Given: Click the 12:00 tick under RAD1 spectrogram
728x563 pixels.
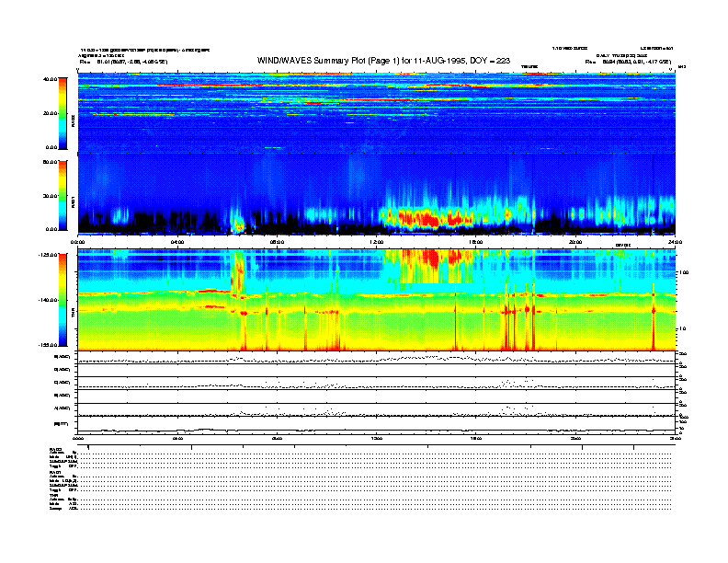Looking at the screenshot, I should coord(377,242).
